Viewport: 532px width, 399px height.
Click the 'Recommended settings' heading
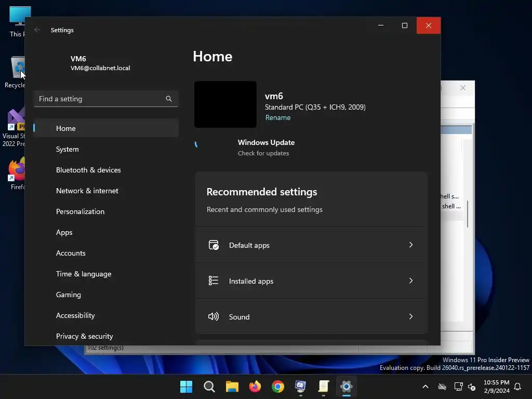click(x=262, y=192)
